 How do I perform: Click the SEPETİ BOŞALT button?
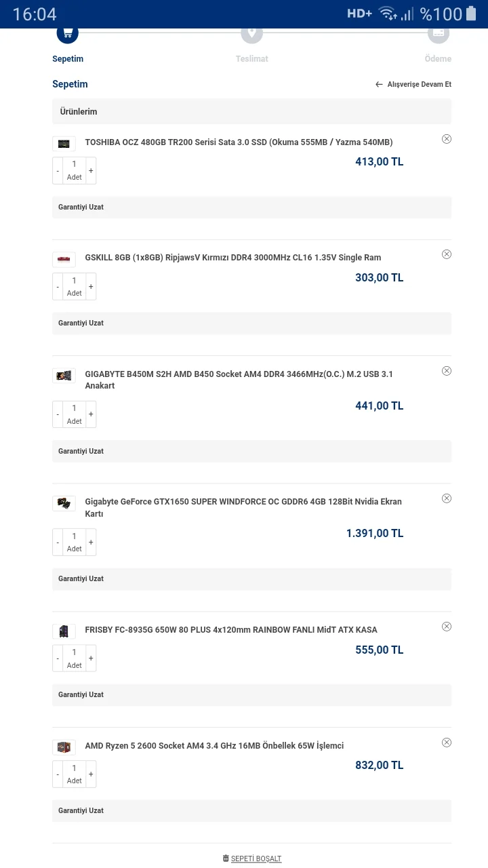click(x=256, y=859)
